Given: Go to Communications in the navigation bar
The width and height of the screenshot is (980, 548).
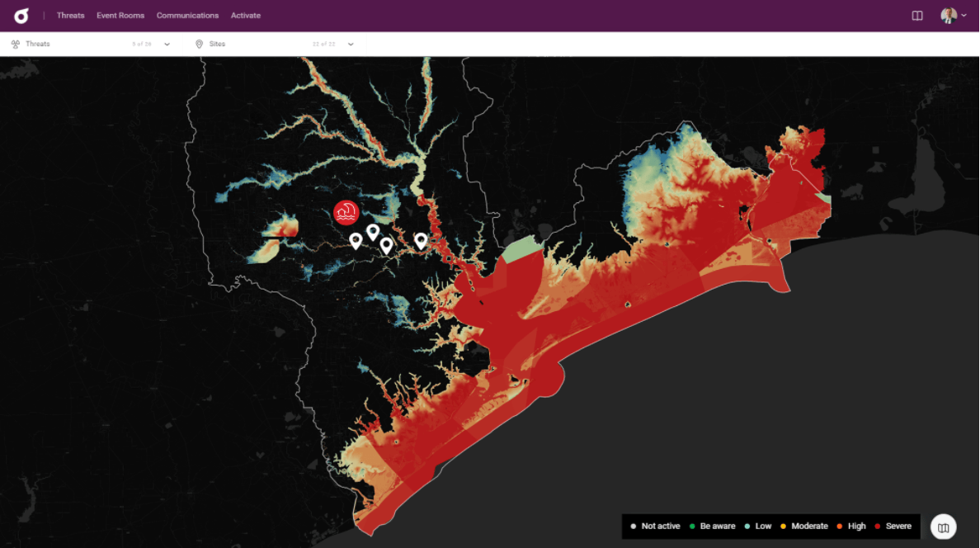Looking at the screenshot, I should pyautogui.click(x=187, y=16).
